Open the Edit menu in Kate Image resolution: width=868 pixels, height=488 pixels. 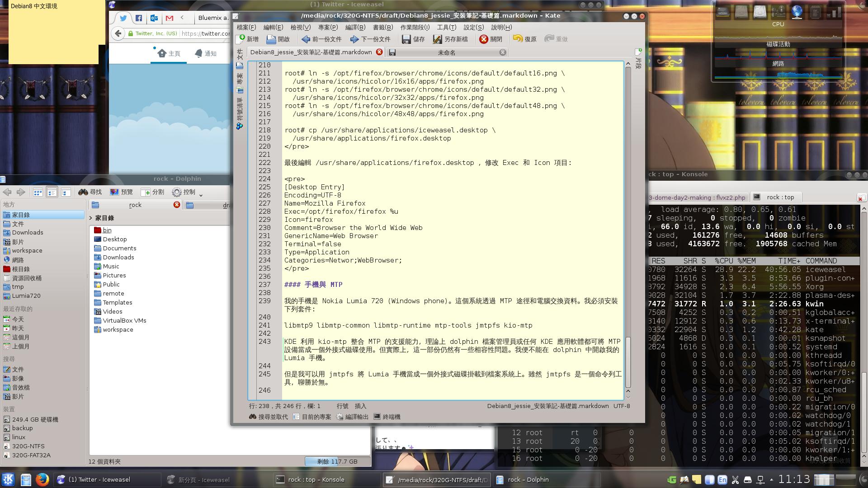[x=273, y=27]
